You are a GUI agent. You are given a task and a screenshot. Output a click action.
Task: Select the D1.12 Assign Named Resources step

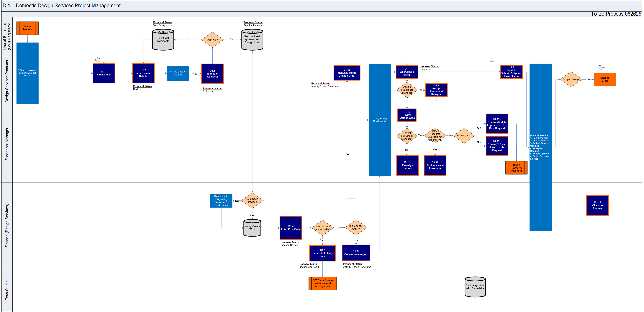click(435, 166)
